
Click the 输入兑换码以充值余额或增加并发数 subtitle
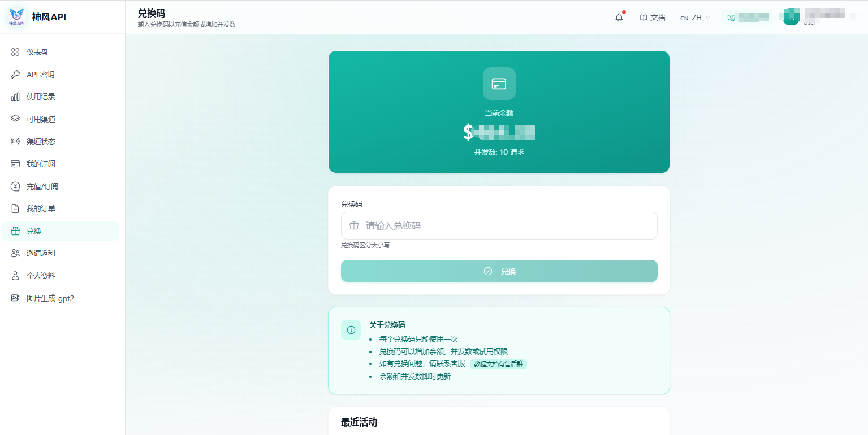click(187, 24)
